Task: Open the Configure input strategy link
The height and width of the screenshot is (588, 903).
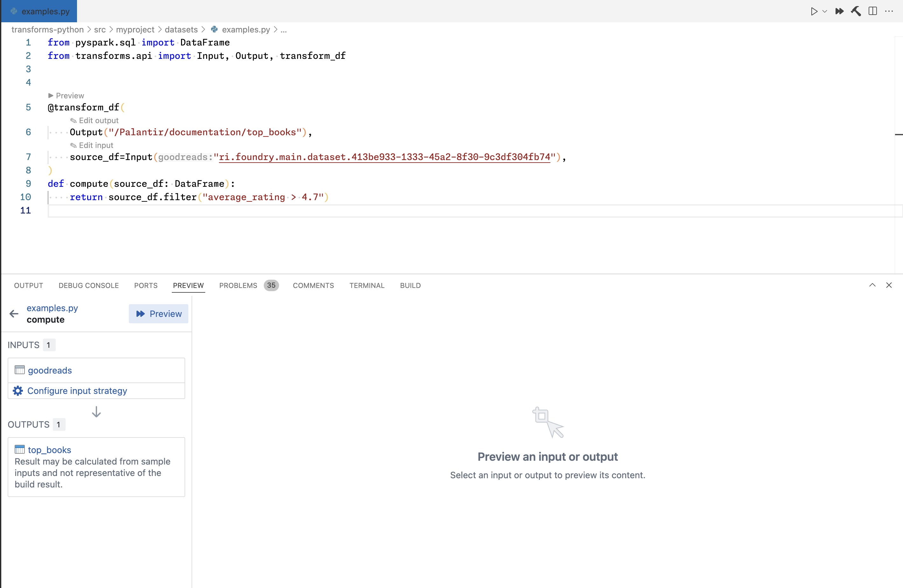Action: point(77,391)
